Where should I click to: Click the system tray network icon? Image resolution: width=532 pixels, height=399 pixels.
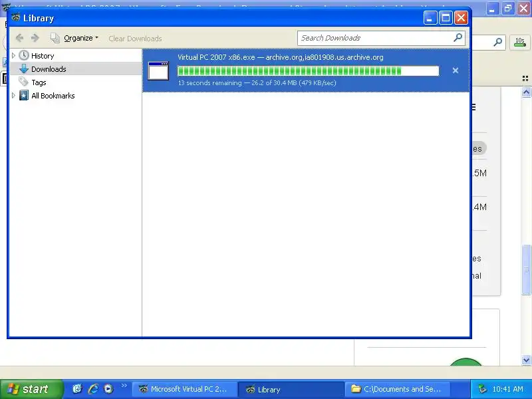click(x=481, y=389)
